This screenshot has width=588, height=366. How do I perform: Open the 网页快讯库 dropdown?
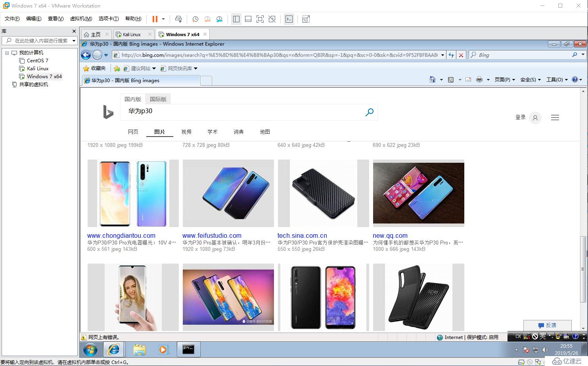(x=179, y=68)
